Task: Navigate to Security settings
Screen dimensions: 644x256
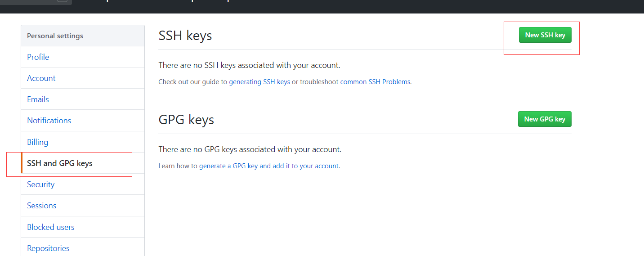Action: click(41, 184)
